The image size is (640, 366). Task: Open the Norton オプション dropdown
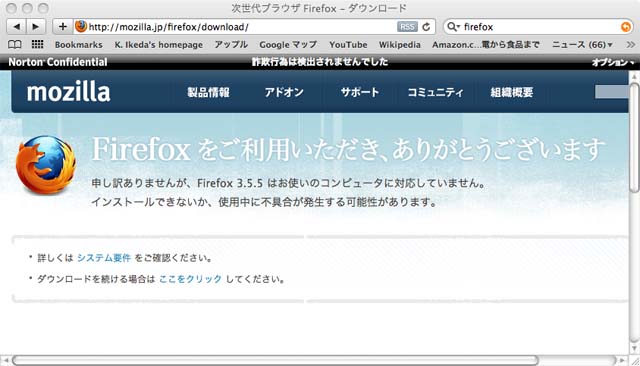tap(613, 62)
